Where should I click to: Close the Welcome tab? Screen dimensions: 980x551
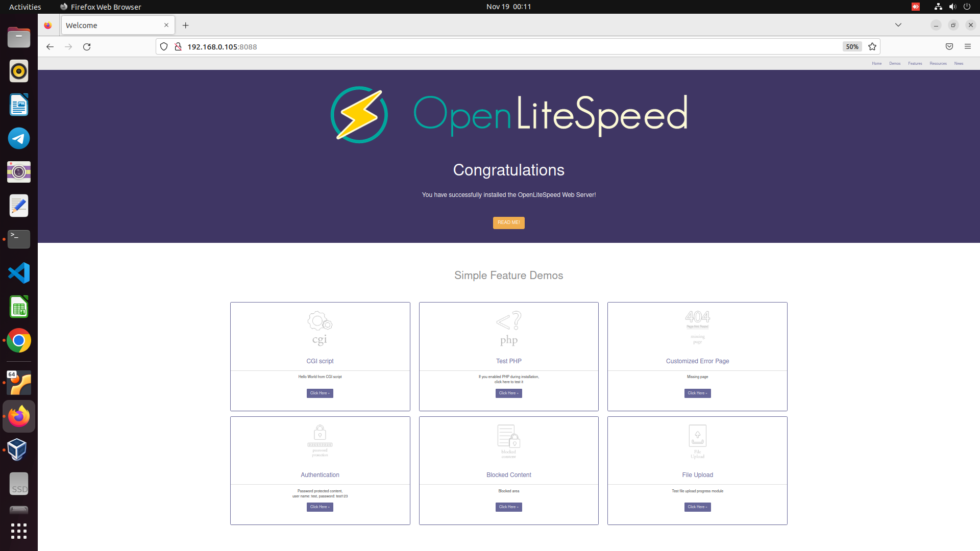tap(166, 25)
